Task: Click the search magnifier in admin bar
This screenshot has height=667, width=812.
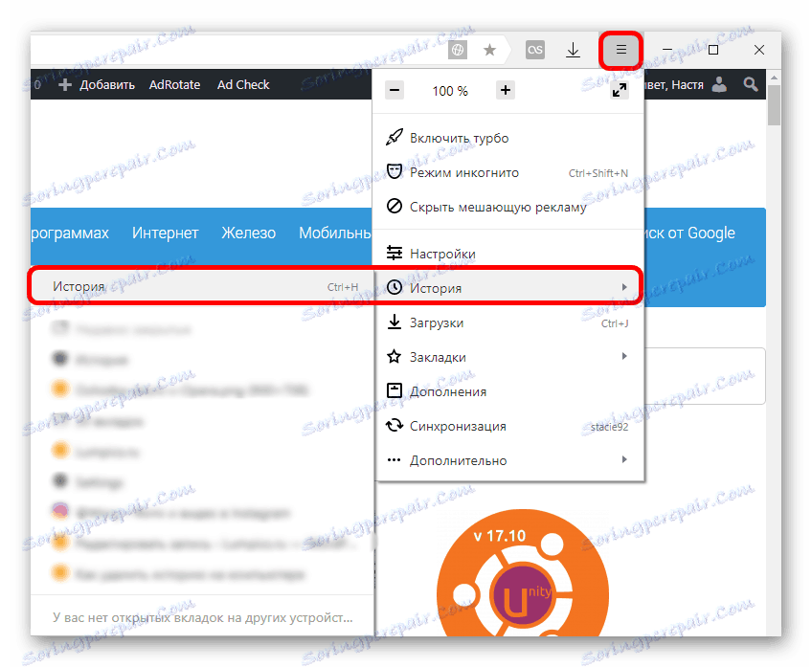Action: (x=751, y=84)
